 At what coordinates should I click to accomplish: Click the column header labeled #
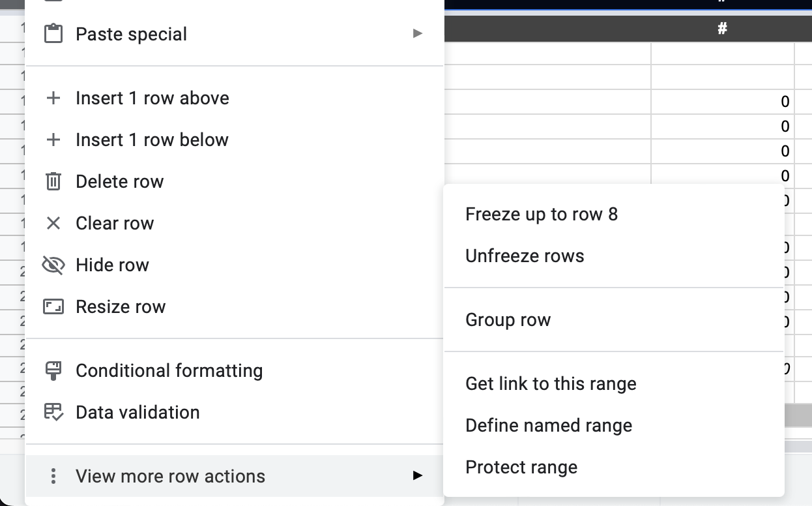tap(722, 28)
